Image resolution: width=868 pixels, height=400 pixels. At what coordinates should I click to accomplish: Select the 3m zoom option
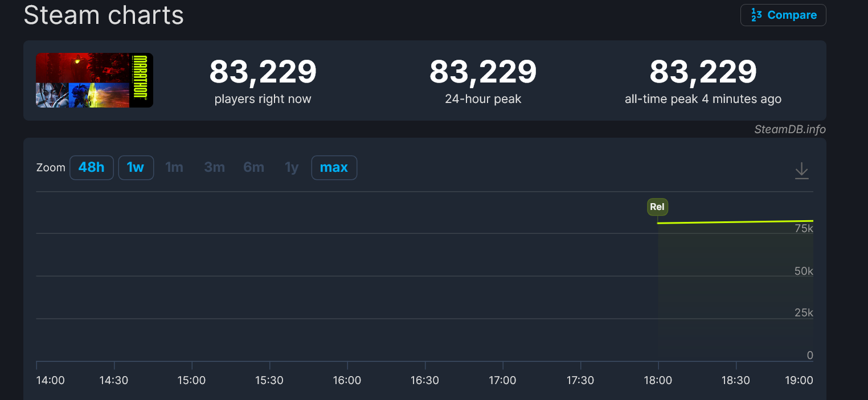click(x=214, y=168)
